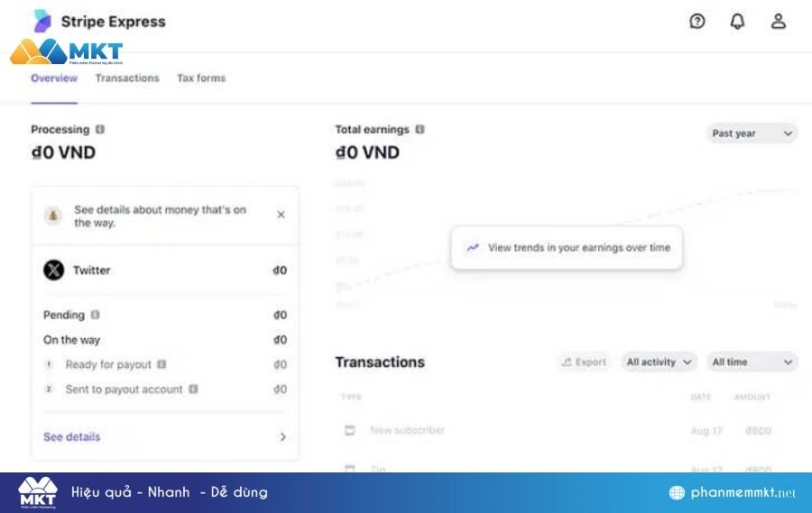
Task: Open the All time date dropdown
Action: pos(752,362)
